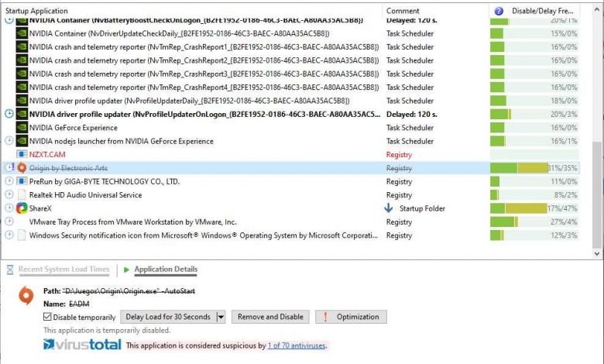Click clock icon beside Realtek HD Audio Universal Service

tap(9, 194)
